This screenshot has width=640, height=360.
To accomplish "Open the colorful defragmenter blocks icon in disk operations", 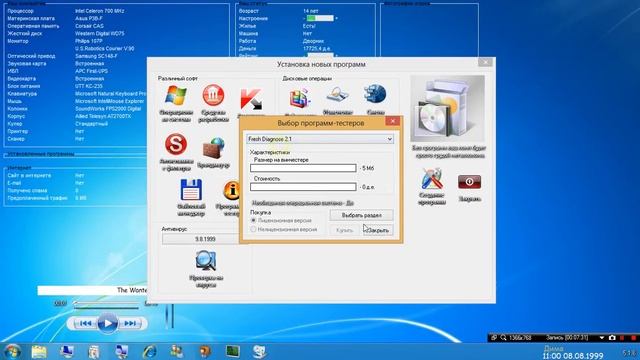I will (300, 98).
